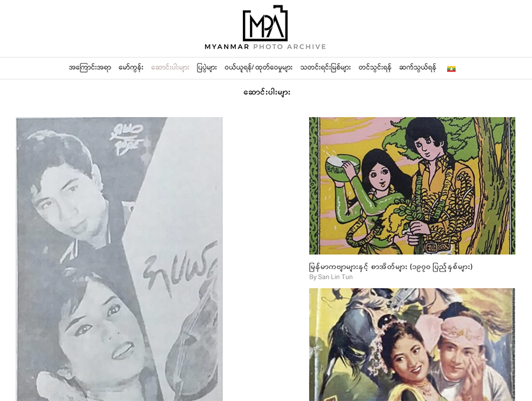This screenshot has height=401, width=532.
Task: Open the အကြောင်းအရာ menu item
Action: (x=90, y=68)
